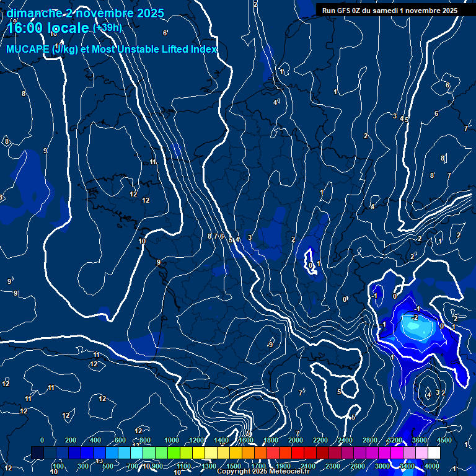The image size is (476, 476).
Task: Click the date title 'dimanche 2 novembre 2025'
Action: [x=86, y=13]
